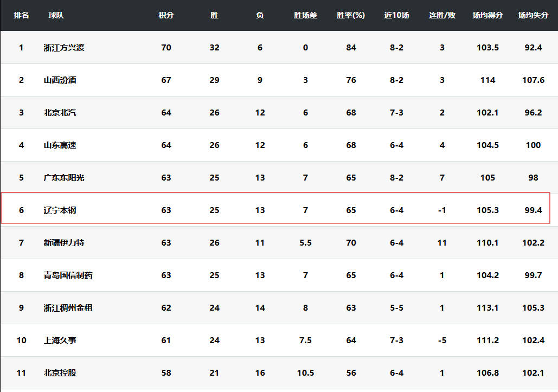Open team 新疆伊力特 link
This screenshot has height=392, width=558.
point(64,242)
